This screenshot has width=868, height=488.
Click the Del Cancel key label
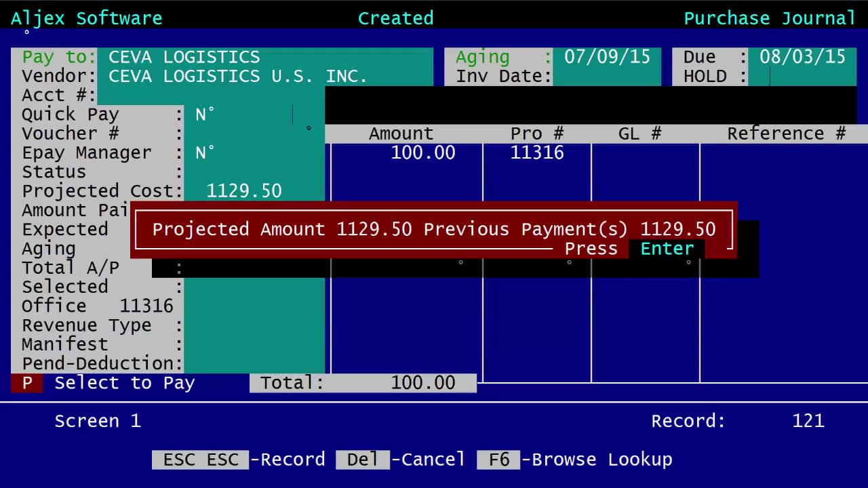(401, 460)
